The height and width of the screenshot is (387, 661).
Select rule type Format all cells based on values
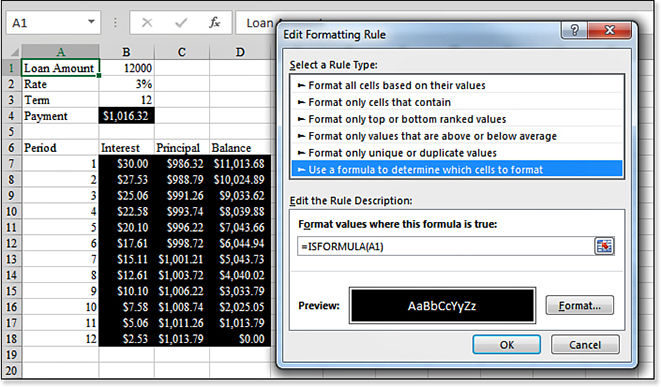click(457, 85)
